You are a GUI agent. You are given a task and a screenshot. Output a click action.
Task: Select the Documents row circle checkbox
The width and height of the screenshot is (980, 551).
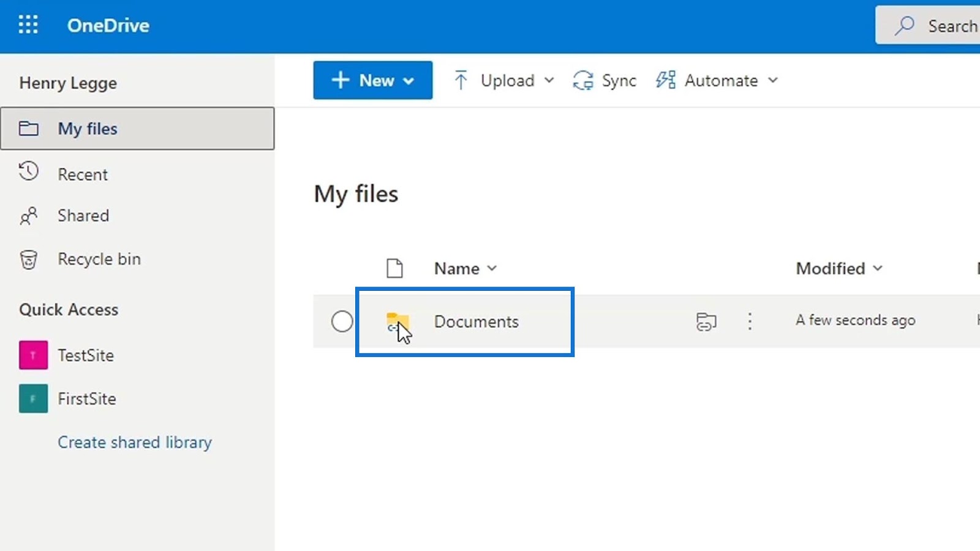point(342,321)
